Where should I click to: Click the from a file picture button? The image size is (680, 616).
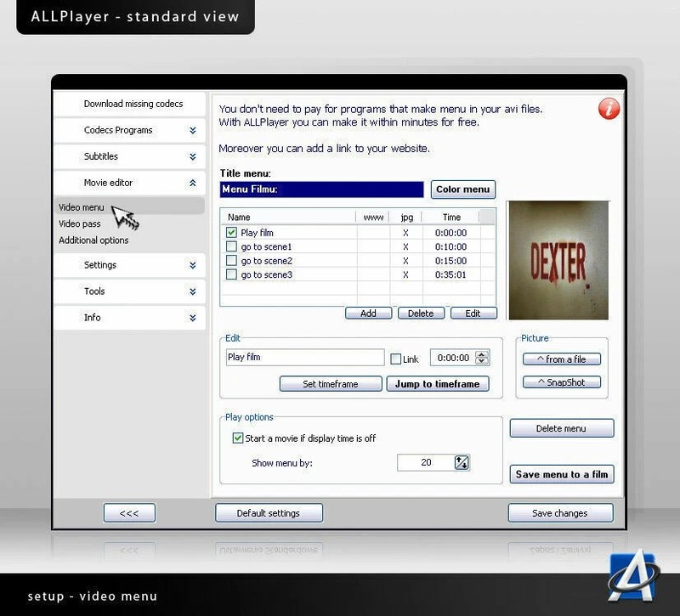(x=562, y=359)
